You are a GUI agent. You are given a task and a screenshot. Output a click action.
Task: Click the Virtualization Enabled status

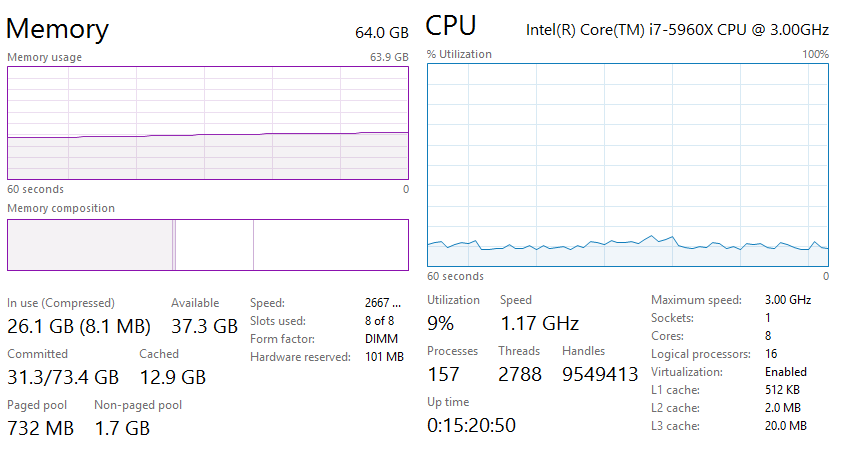click(785, 371)
